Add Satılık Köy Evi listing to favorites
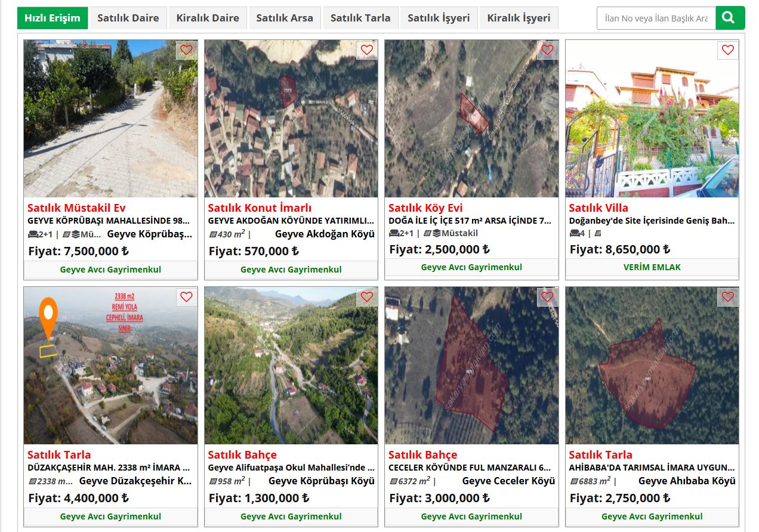The width and height of the screenshot is (759, 532). [547, 50]
